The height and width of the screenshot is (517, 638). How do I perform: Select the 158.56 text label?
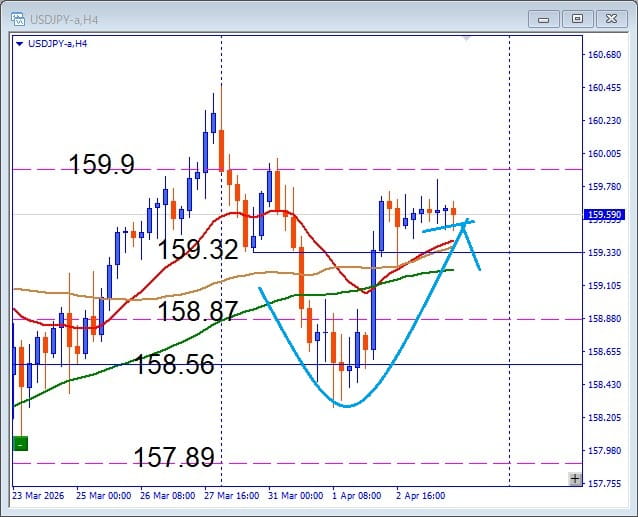click(175, 364)
